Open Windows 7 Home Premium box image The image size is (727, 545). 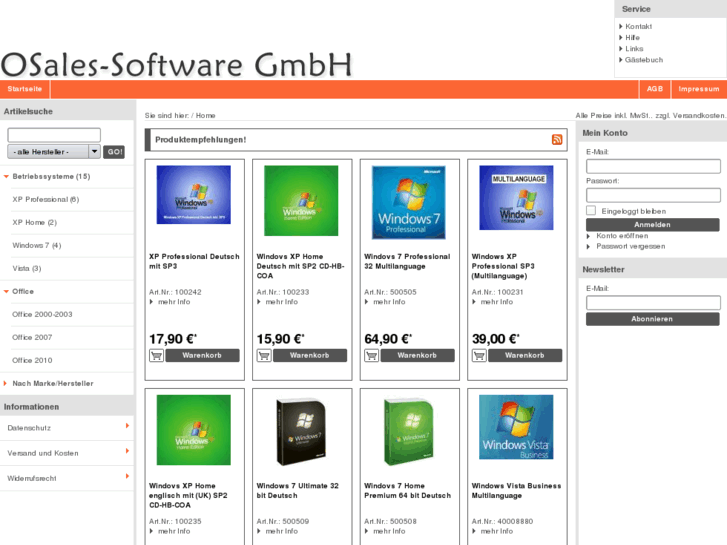click(x=409, y=431)
